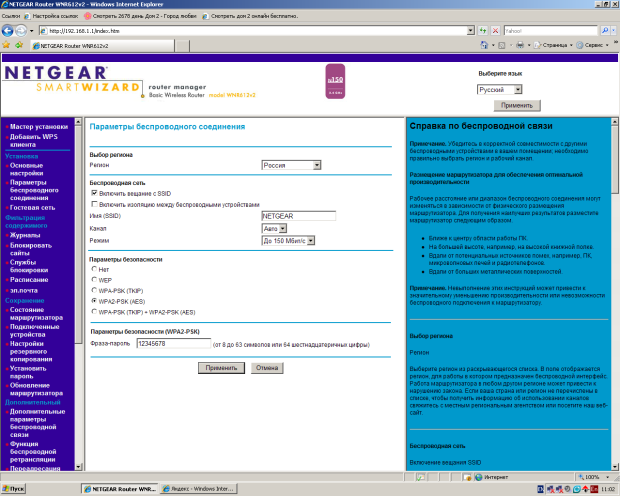Click the passphrase field with 12345678

174,344
